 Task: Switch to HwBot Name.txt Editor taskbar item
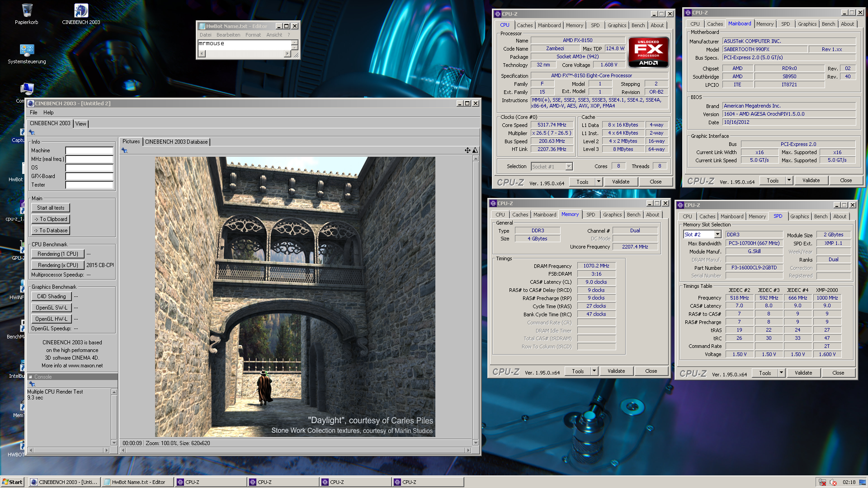[137, 482]
